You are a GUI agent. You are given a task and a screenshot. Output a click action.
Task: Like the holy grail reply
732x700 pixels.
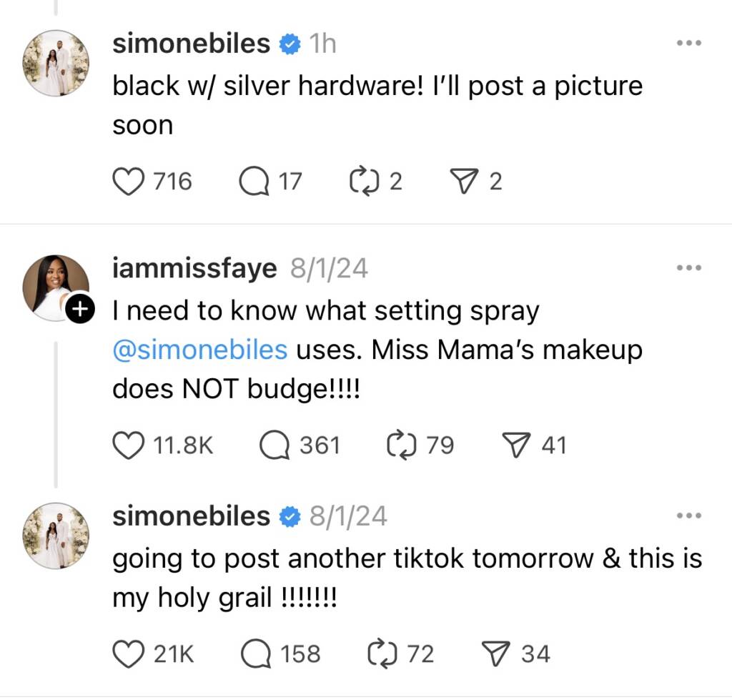[129, 654]
